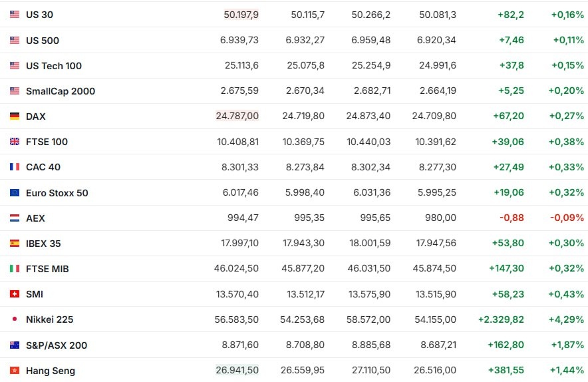Click the Hong Kong flag next to Hang Seng
588x382 pixels.
pyautogui.click(x=15, y=370)
